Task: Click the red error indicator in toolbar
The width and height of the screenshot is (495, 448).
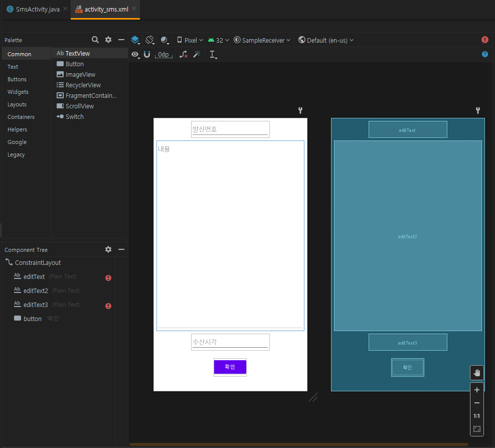Action: point(484,40)
